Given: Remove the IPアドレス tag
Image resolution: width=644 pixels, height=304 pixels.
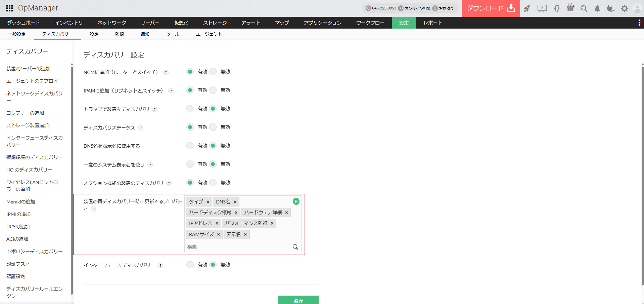Looking at the screenshot, I should pyautogui.click(x=217, y=223).
